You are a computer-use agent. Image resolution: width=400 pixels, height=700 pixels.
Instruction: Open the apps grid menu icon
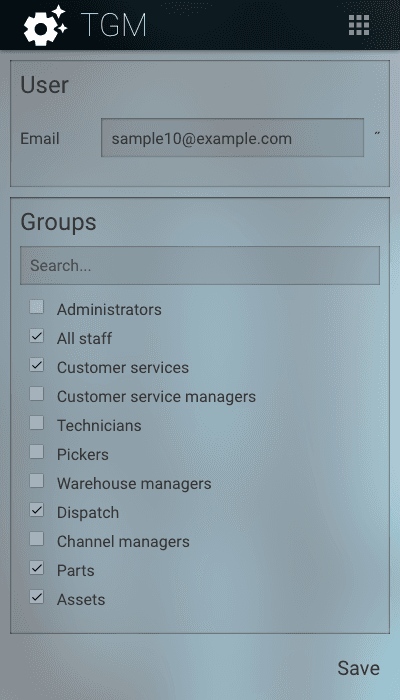(x=359, y=25)
